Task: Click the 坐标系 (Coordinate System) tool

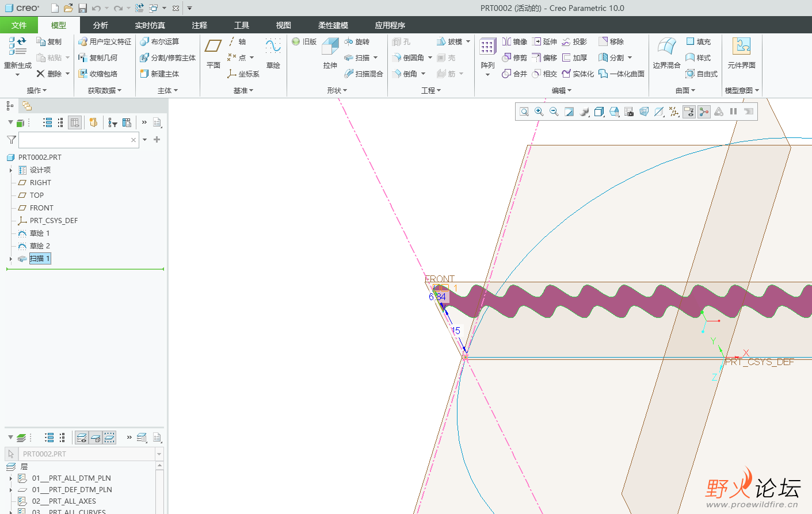Action: click(243, 74)
